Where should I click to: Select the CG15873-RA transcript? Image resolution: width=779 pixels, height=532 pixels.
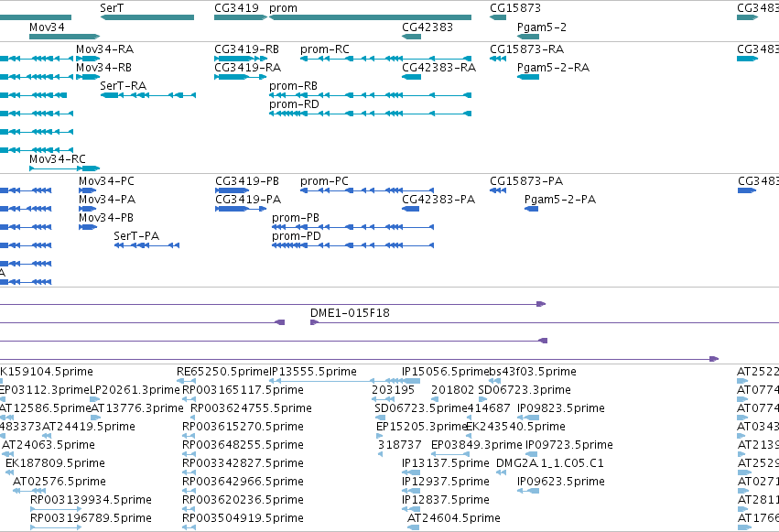coord(498,59)
